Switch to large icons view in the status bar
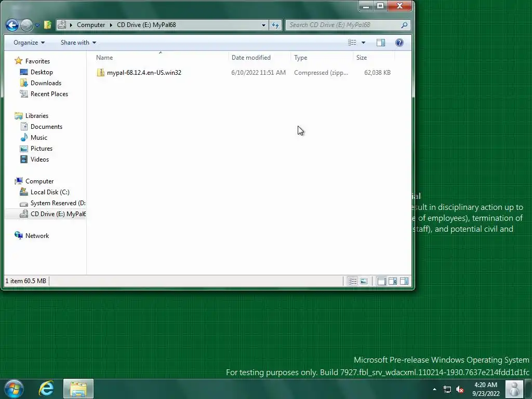Image resolution: width=532 pixels, height=399 pixels. point(363,281)
